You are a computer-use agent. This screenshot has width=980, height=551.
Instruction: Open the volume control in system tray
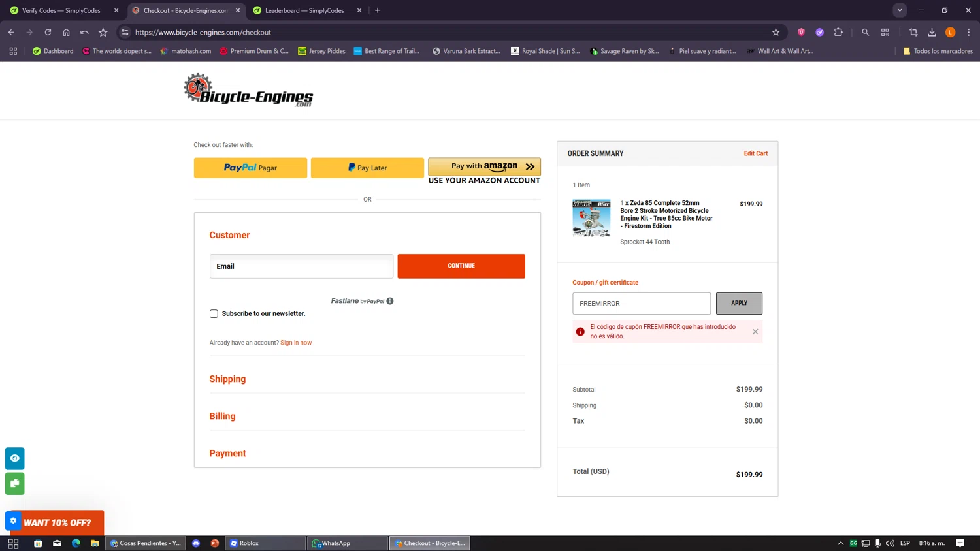[x=890, y=543]
